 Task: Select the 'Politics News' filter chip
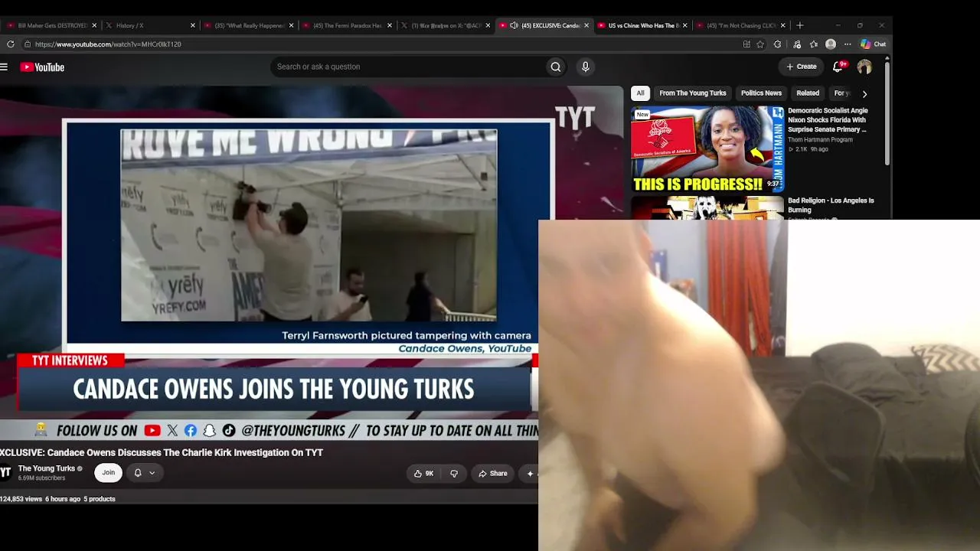coord(761,93)
